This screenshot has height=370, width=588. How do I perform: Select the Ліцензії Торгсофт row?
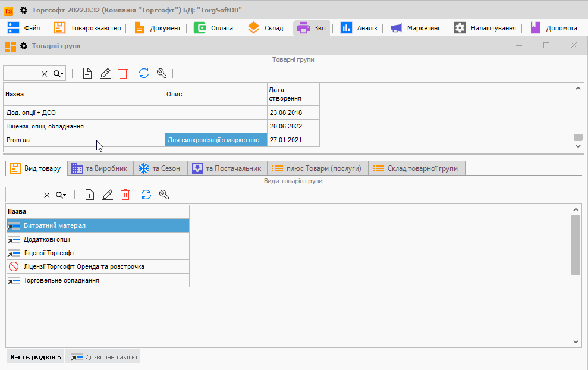click(x=49, y=253)
